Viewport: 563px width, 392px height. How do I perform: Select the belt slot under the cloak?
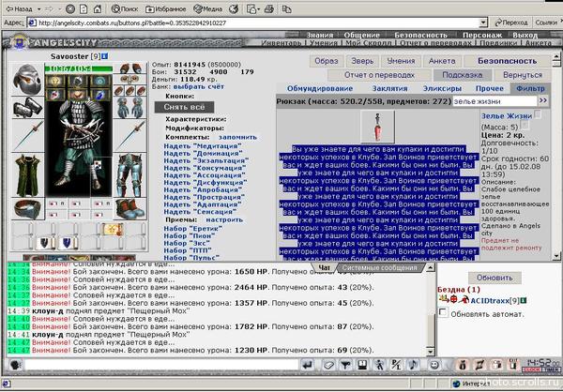27,208
